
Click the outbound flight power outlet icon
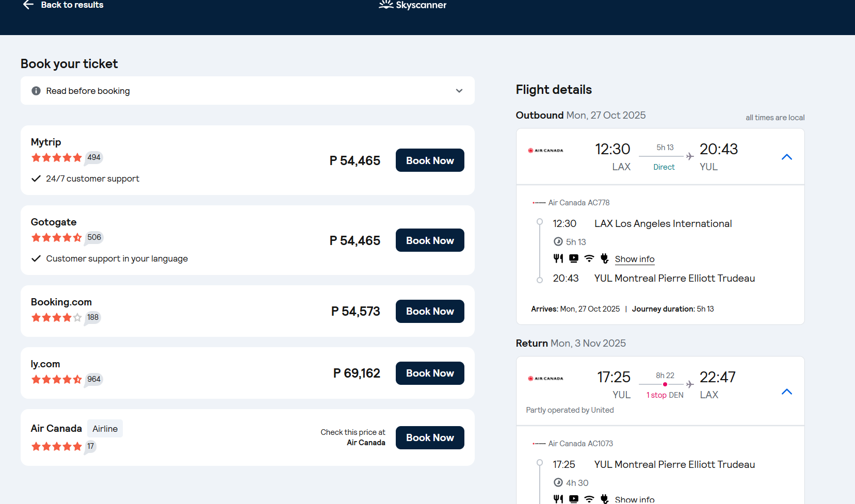pos(605,258)
